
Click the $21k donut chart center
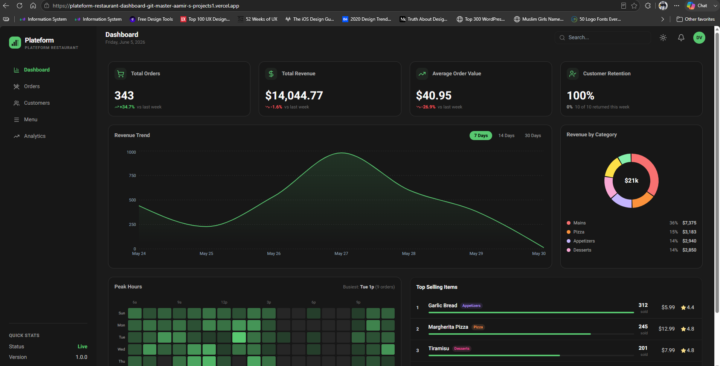[631, 180]
